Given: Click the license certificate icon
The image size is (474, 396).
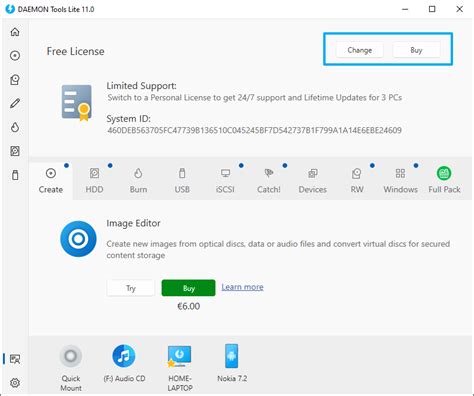Looking at the screenshot, I should point(77,103).
